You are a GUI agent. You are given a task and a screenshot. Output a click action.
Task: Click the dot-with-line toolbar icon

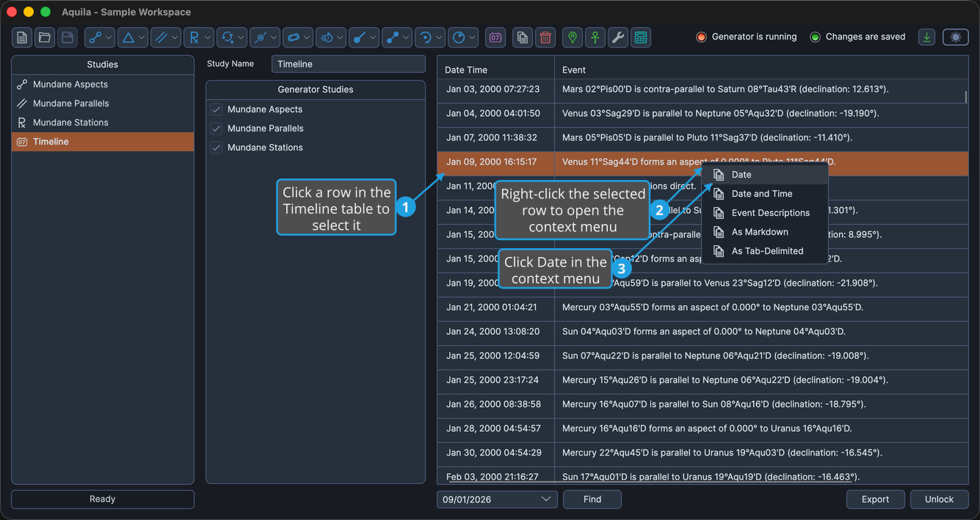pos(359,37)
